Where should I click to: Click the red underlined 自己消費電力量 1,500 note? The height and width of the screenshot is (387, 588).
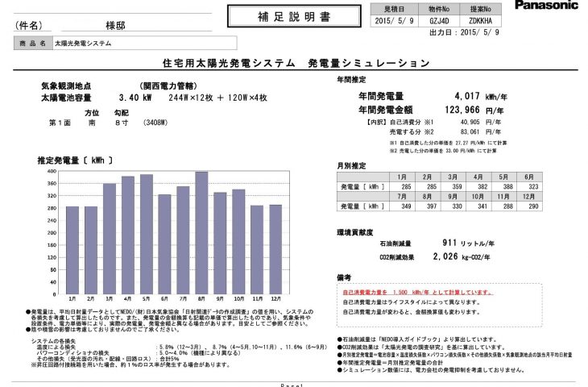[x=418, y=293]
